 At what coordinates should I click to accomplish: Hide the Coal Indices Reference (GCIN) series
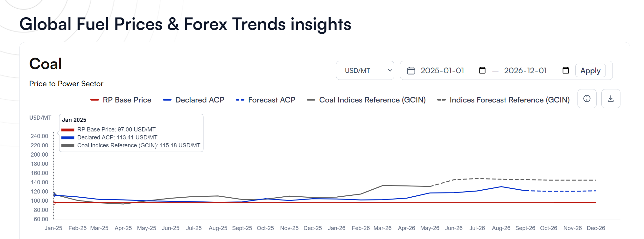click(366, 100)
